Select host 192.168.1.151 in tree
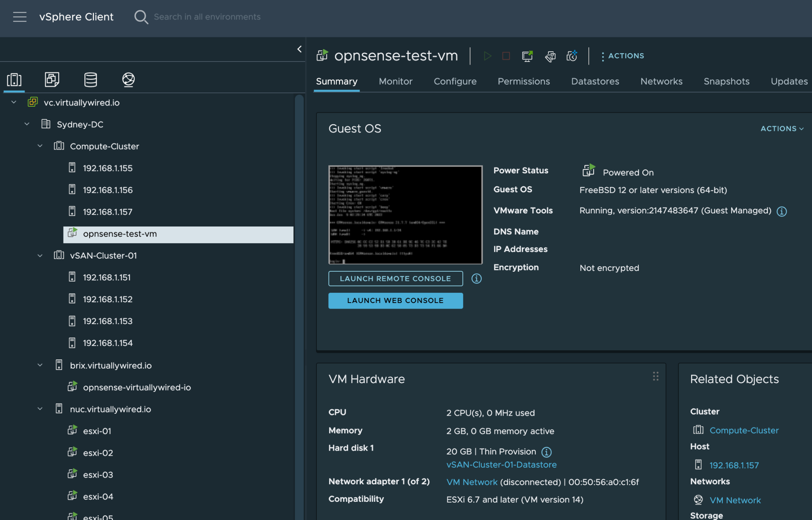The height and width of the screenshot is (520, 812). [107, 277]
